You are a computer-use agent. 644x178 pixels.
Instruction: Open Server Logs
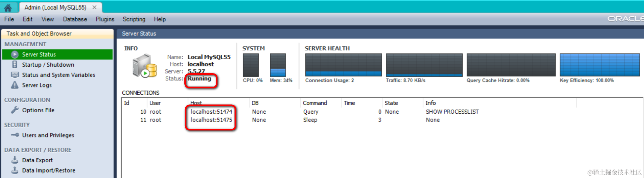pyautogui.click(x=37, y=85)
